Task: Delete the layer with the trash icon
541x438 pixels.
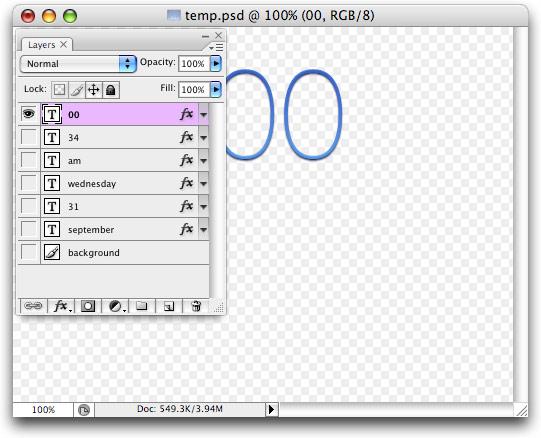Action: click(x=196, y=306)
